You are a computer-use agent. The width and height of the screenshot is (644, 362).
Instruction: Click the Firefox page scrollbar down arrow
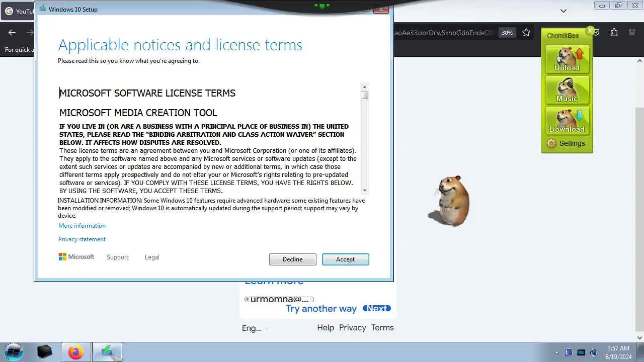(x=640, y=338)
